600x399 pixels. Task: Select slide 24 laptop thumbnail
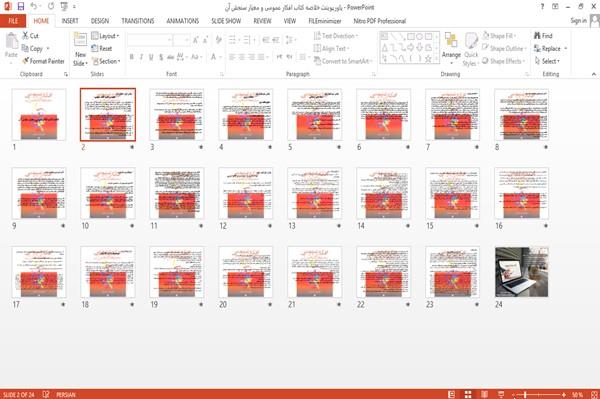522,272
